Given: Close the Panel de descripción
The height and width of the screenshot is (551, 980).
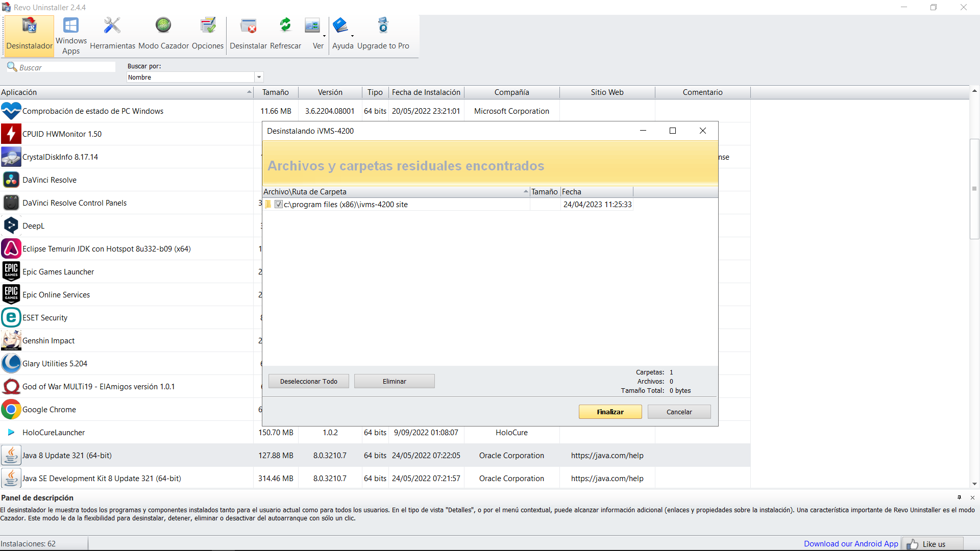Looking at the screenshot, I should (972, 497).
